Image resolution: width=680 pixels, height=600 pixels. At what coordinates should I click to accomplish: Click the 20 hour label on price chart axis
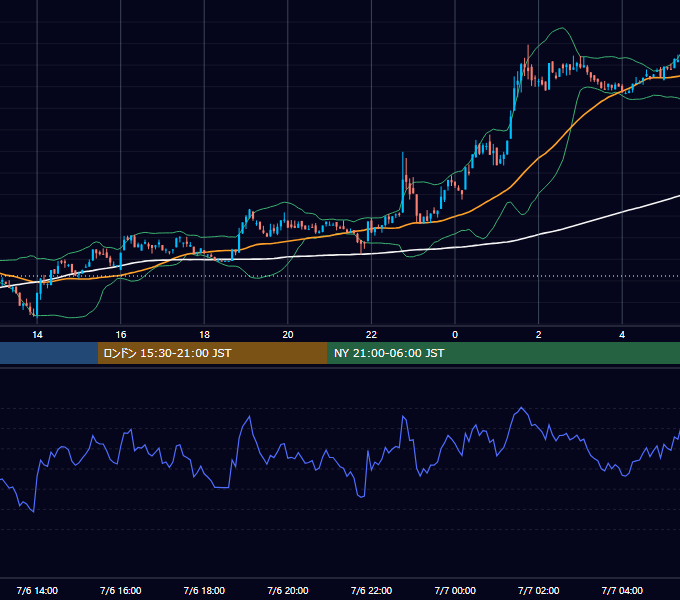[x=288, y=335]
